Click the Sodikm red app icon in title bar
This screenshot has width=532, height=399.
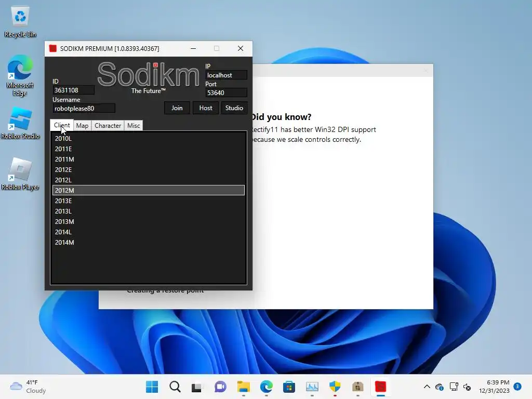tap(52, 48)
